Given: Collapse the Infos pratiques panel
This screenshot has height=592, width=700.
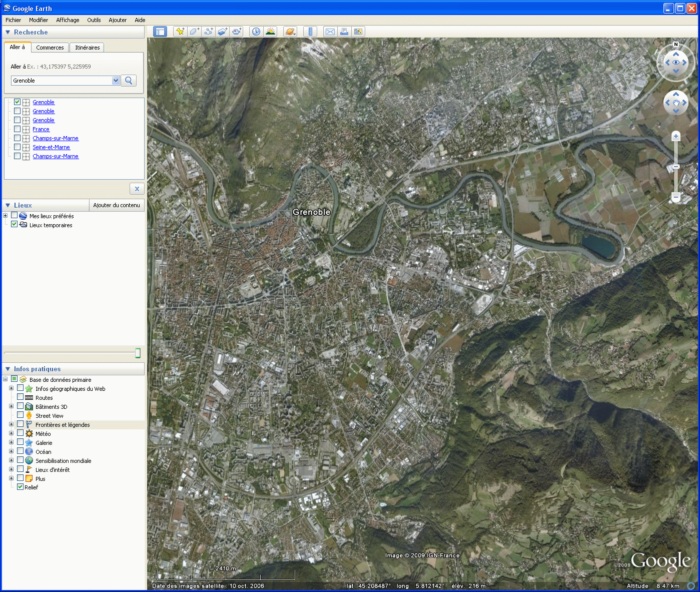Looking at the screenshot, I should coord(8,369).
